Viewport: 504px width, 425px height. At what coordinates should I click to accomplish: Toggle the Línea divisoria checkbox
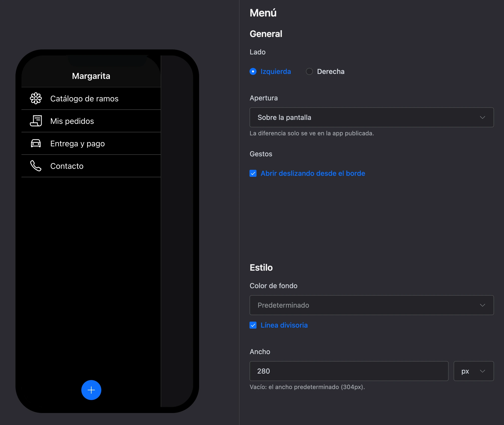pos(253,325)
